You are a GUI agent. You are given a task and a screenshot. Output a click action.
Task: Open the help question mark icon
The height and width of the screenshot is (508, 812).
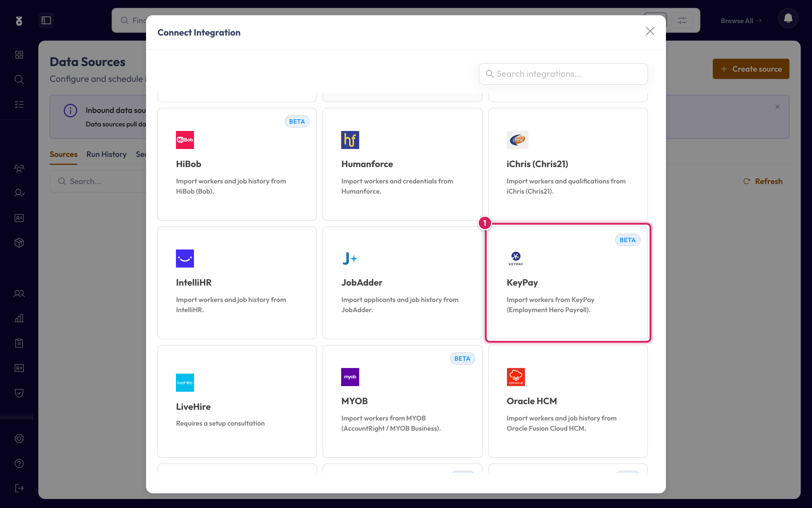coord(19,463)
